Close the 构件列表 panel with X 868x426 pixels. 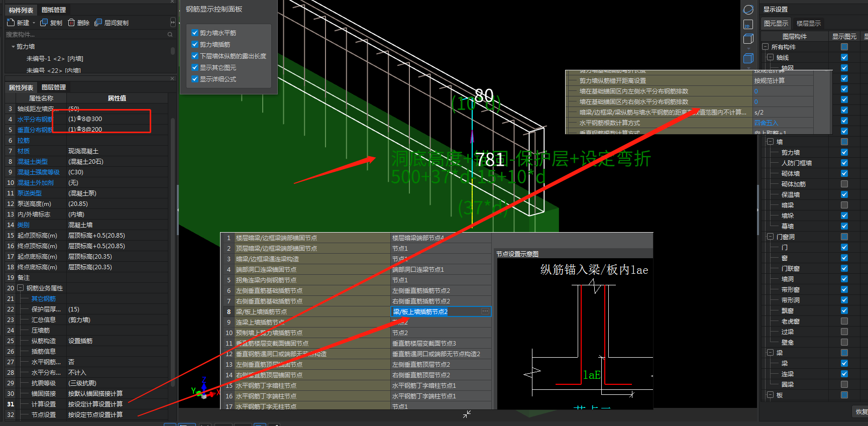[172, 2]
